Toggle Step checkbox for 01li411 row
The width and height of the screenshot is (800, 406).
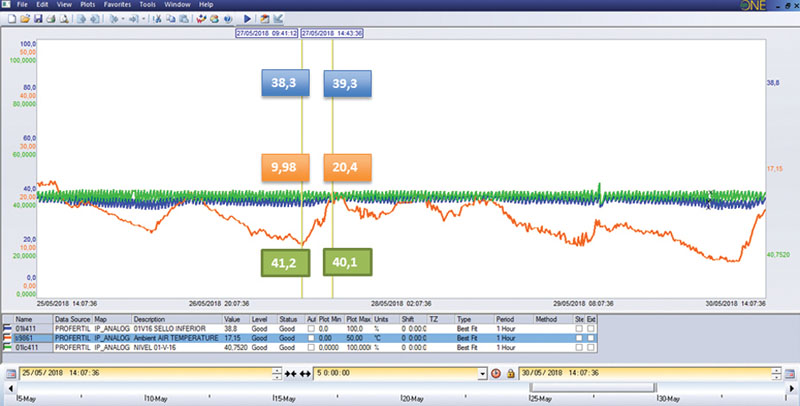tap(579, 329)
